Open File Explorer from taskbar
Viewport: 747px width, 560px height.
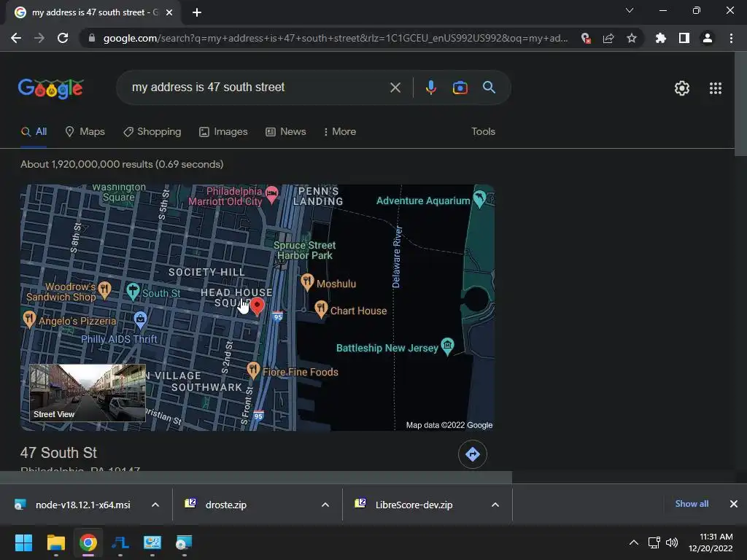tap(55, 542)
